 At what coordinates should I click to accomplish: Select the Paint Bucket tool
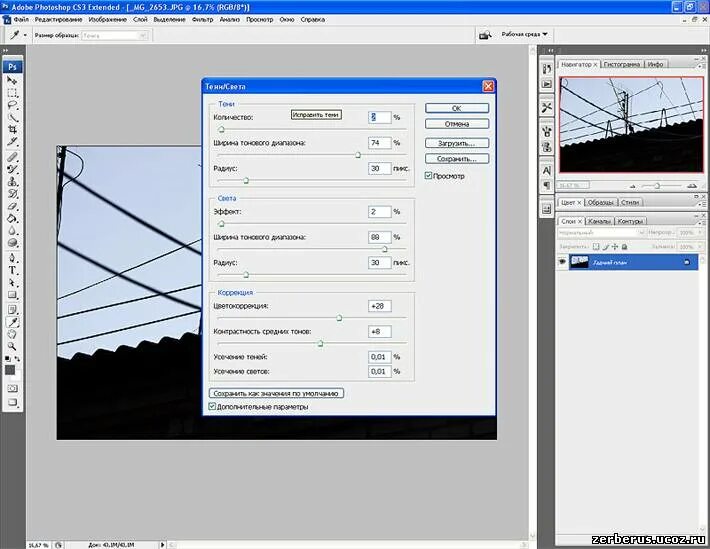pos(12,218)
